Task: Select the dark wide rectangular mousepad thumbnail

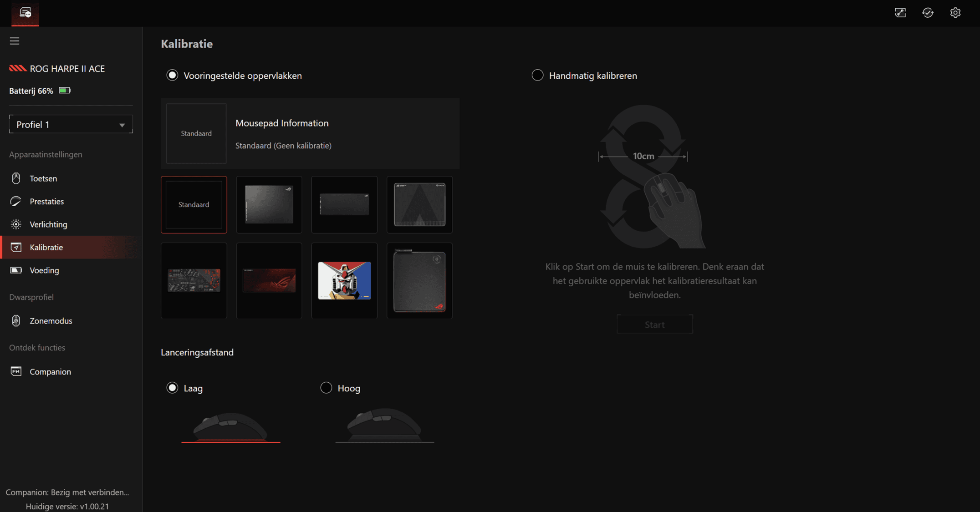Action: (x=344, y=205)
